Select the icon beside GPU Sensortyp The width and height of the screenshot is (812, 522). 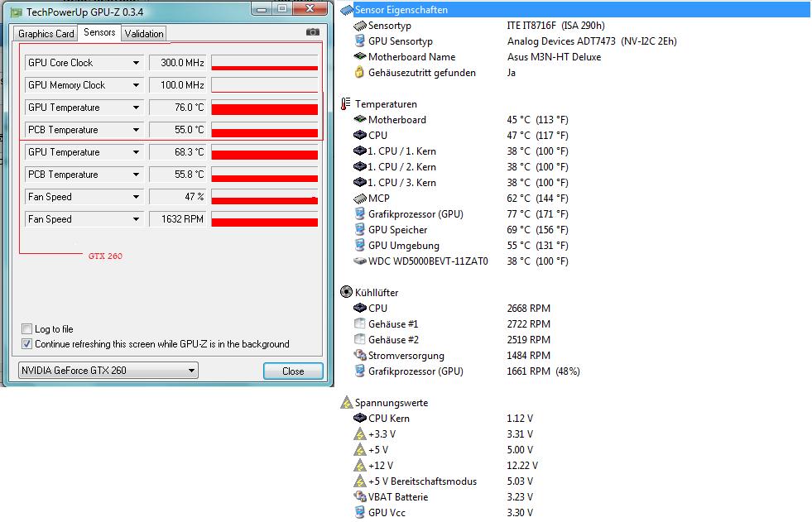pyautogui.click(x=360, y=41)
